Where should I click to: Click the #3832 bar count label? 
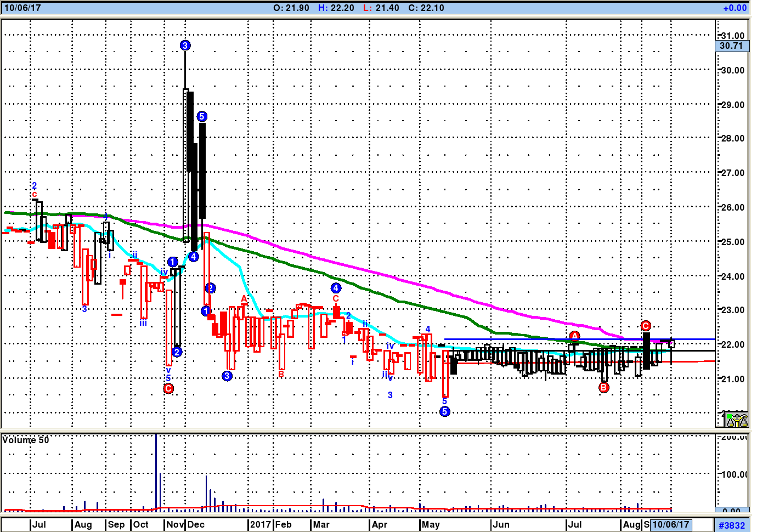[x=732, y=525]
